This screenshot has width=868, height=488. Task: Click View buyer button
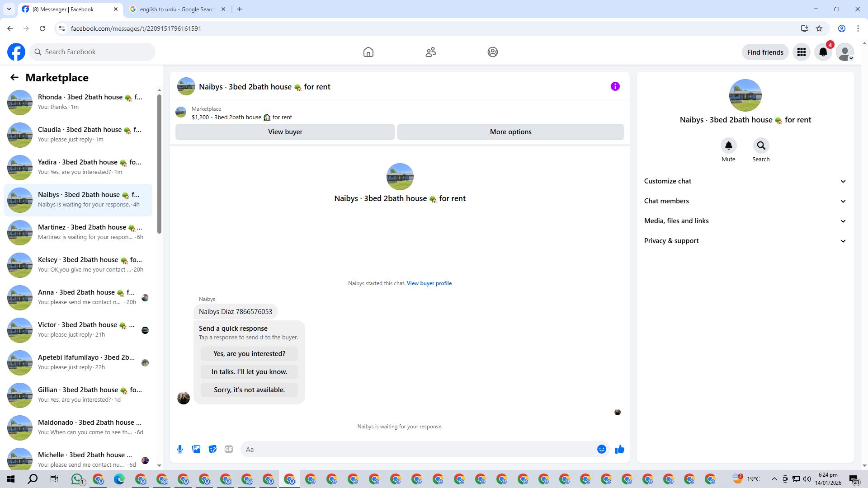coord(285,132)
